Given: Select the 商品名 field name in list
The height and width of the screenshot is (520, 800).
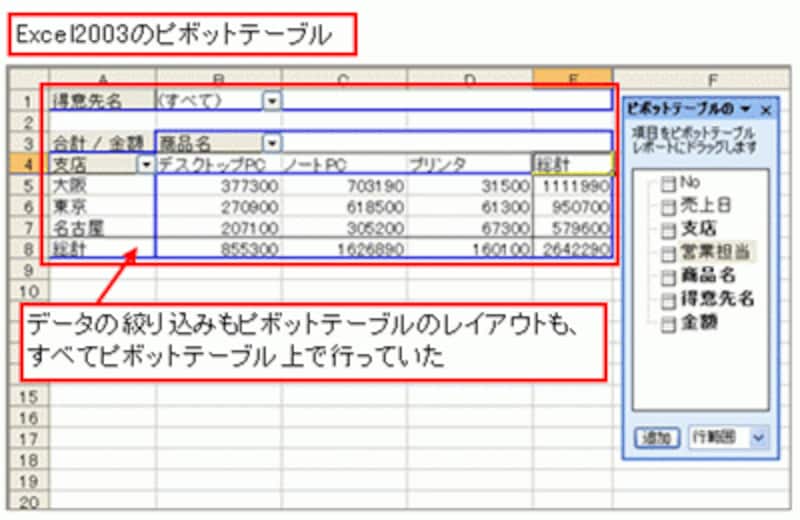Looking at the screenshot, I should pos(708,276).
